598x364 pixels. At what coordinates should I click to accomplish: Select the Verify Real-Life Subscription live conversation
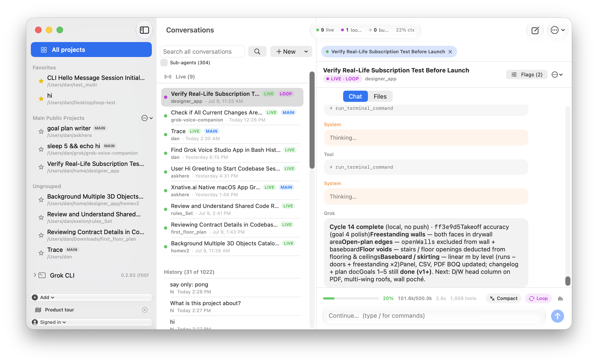(x=232, y=97)
